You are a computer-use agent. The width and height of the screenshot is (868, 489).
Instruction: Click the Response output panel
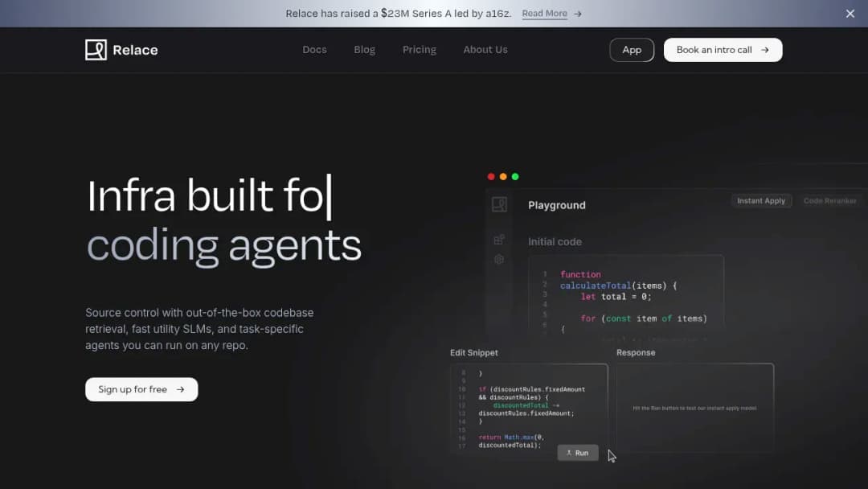pyautogui.click(x=694, y=409)
